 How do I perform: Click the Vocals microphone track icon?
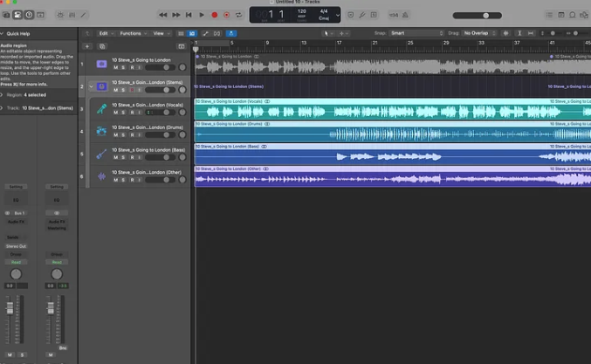click(101, 109)
